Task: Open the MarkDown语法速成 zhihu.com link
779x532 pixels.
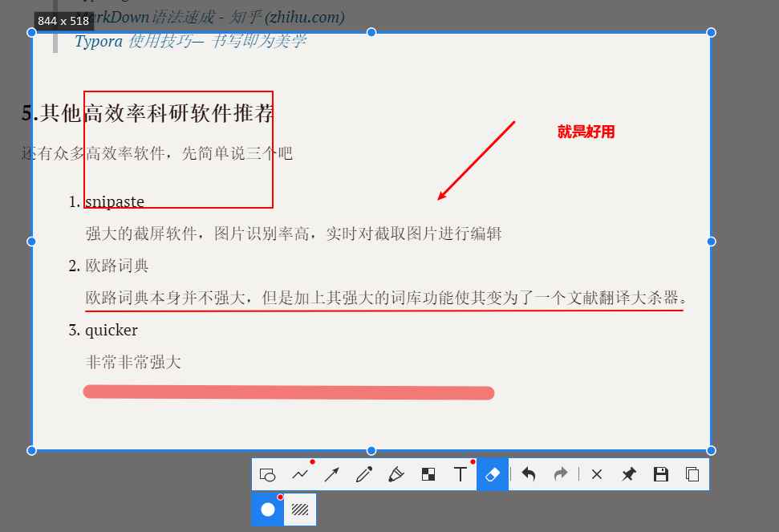Action: [209, 17]
